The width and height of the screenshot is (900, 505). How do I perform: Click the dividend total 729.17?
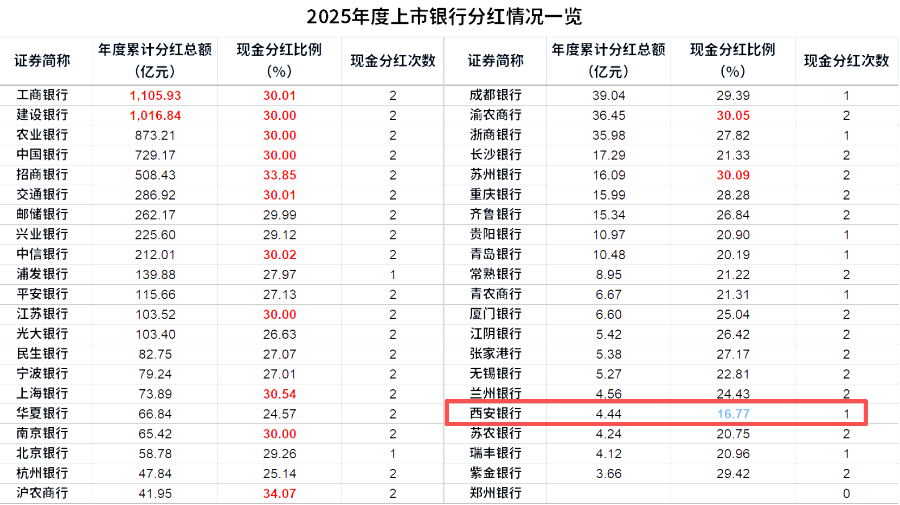(155, 156)
